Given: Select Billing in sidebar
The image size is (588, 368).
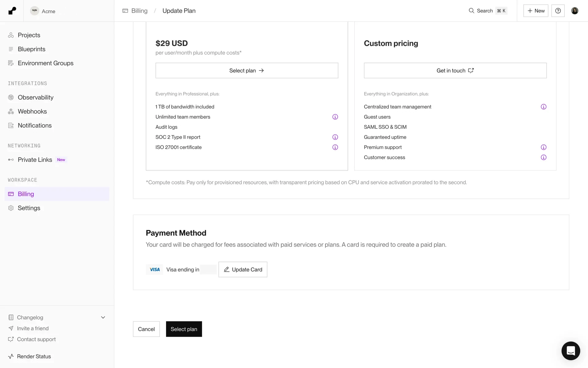Looking at the screenshot, I should coord(57,194).
